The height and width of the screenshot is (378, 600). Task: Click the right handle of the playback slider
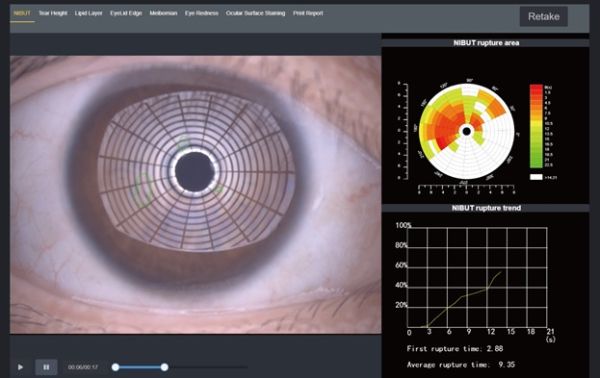point(164,367)
